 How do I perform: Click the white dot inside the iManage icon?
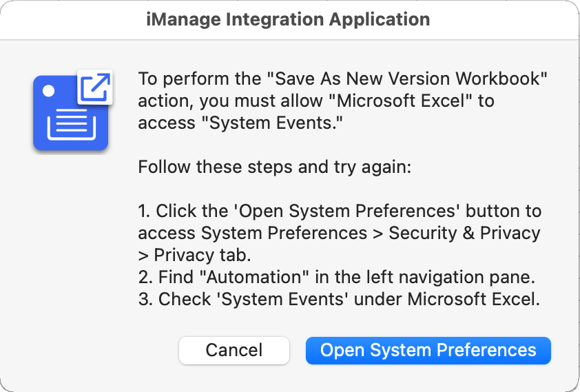(x=48, y=90)
